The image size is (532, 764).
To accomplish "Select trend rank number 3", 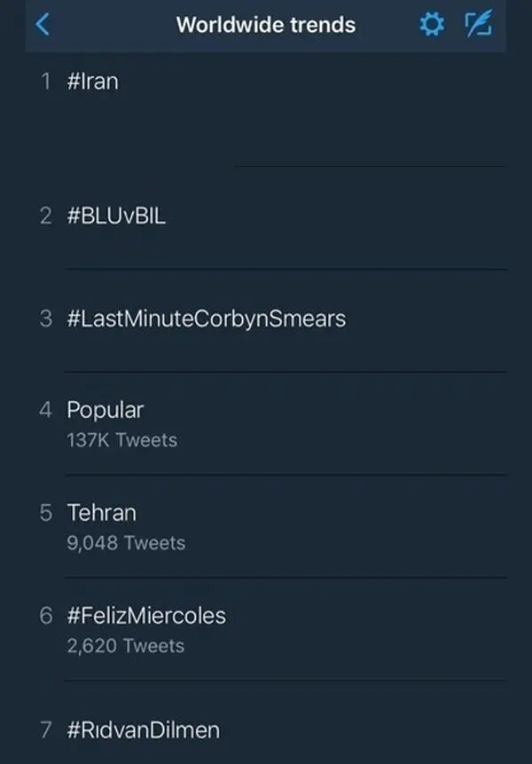I will 46,319.
